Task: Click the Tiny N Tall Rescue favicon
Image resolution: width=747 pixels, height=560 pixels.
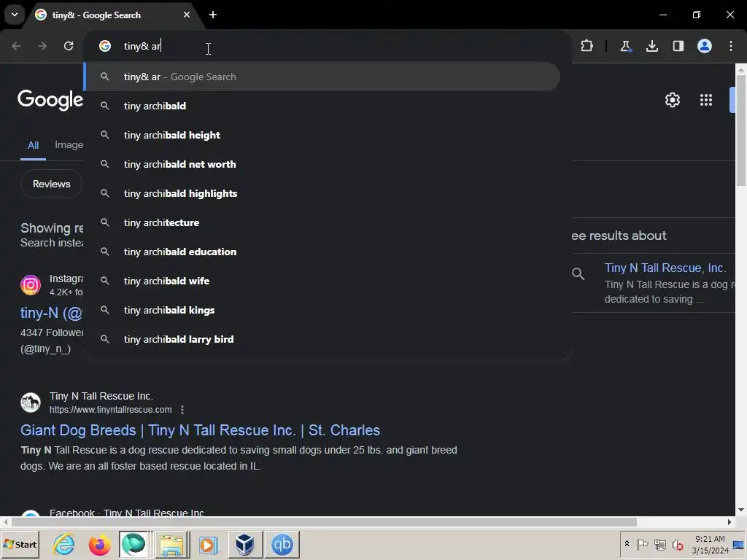Action: pyautogui.click(x=31, y=402)
